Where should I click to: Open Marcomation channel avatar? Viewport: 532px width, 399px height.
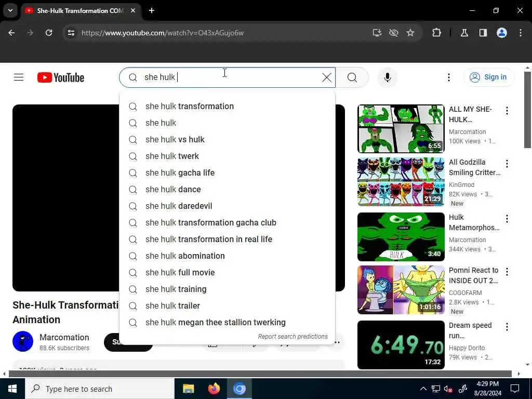[23, 341]
